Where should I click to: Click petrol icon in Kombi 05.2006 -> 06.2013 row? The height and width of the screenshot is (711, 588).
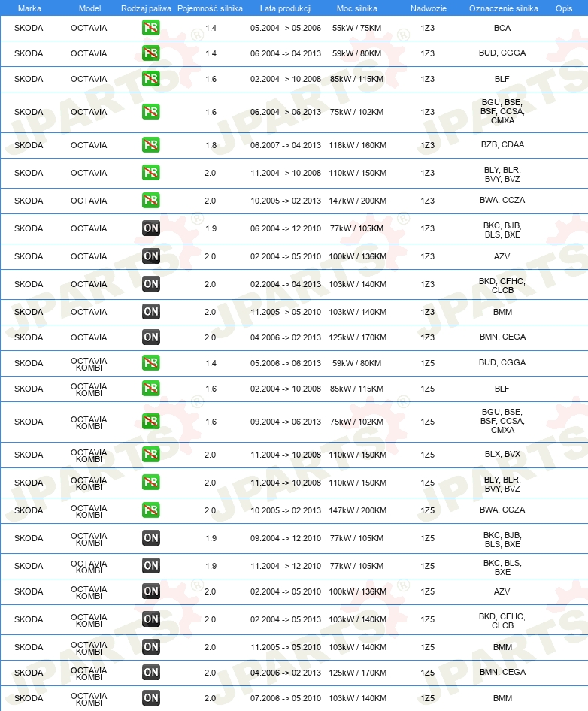point(150,363)
